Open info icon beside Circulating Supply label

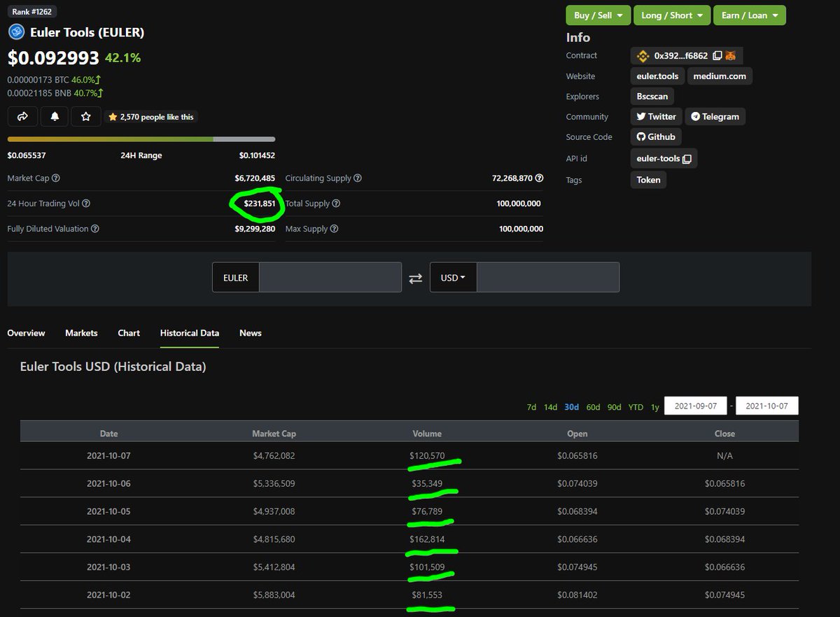point(358,178)
